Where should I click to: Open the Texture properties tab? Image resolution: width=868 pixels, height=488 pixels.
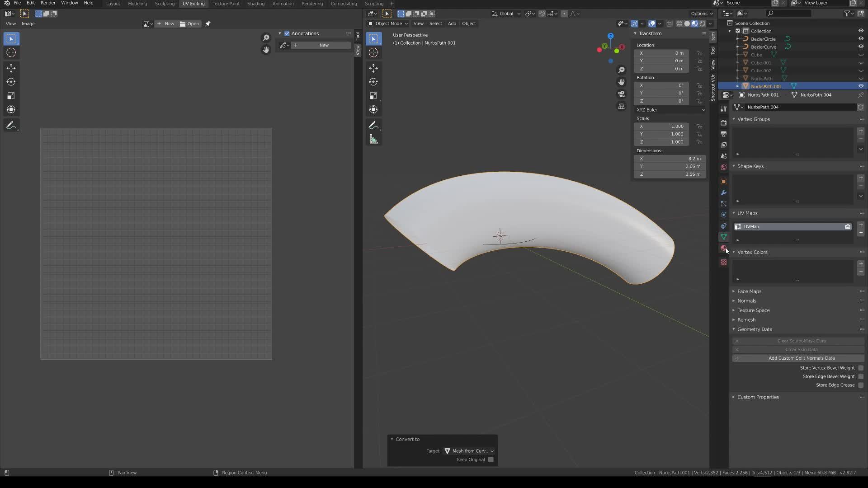coord(724,262)
